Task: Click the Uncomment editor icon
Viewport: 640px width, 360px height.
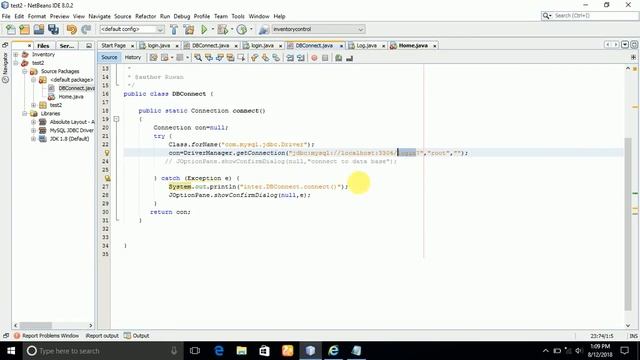Action: [x=349, y=58]
